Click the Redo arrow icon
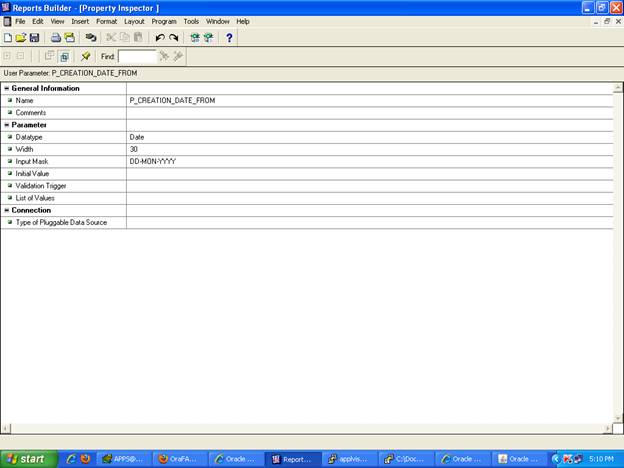Screen dimensions: 624x468 (x=173, y=38)
